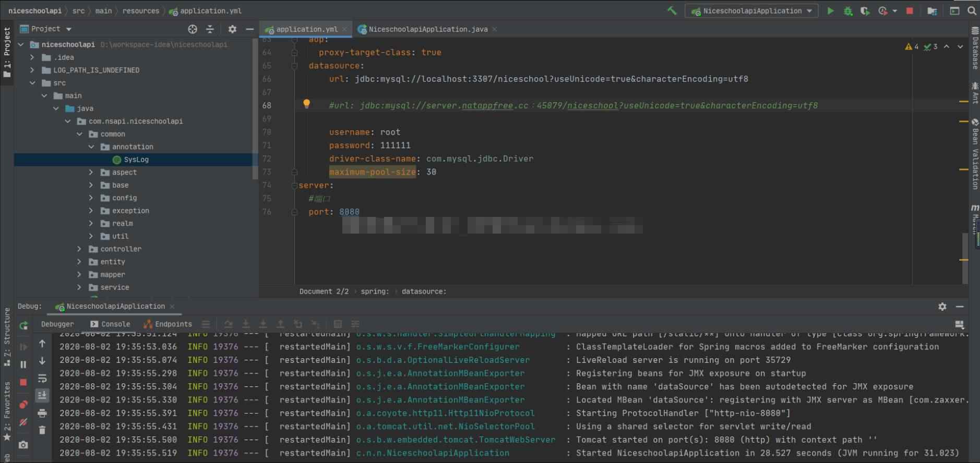Screen dimensions: 980x463
Task: View breakpoints with double red circles icon
Action: [x=23, y=405]
